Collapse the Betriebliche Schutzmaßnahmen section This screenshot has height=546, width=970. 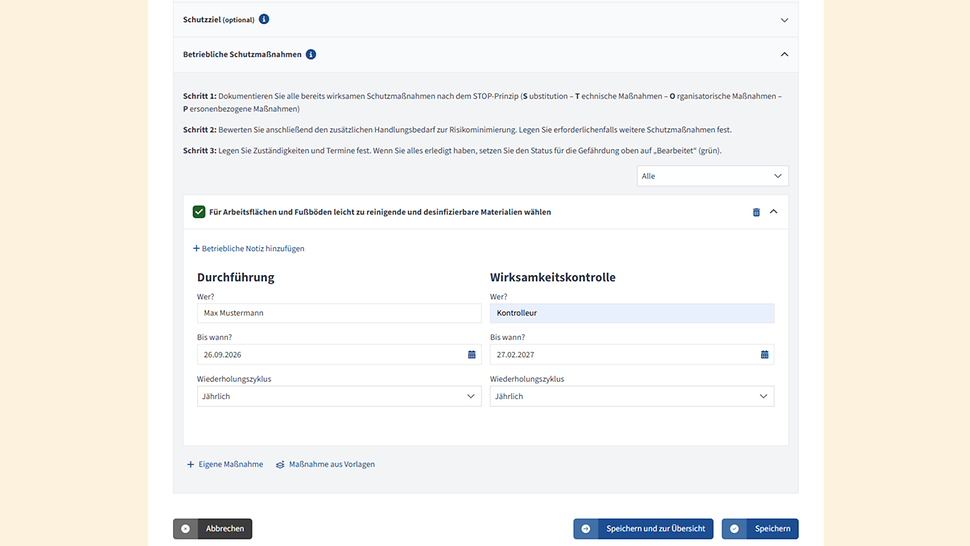[x=784, y=54]
